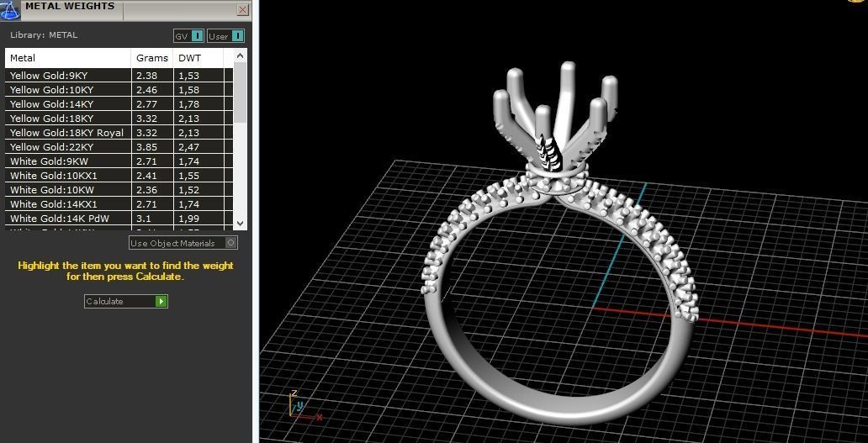Click the XYZ axis indicator in viewport
This screenshot has width=868, height=443.
304,405
